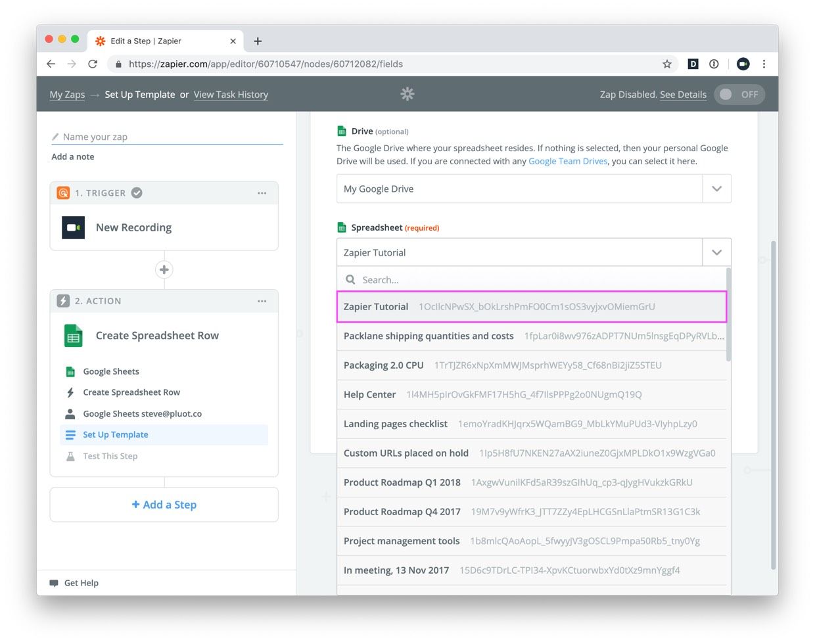Click the Zapier Tutorial selected spreadsheet field
The image size is (815, 644).
click(x=519, y=252)
